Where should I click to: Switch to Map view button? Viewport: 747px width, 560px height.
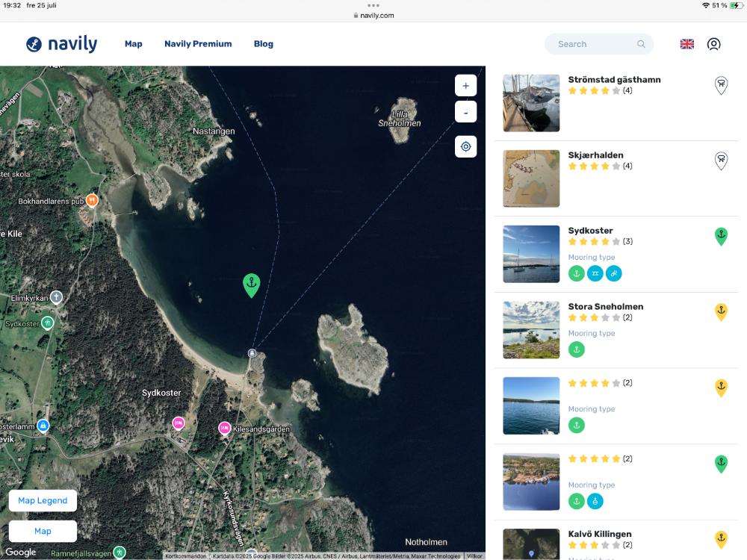[x=43, y=531]
